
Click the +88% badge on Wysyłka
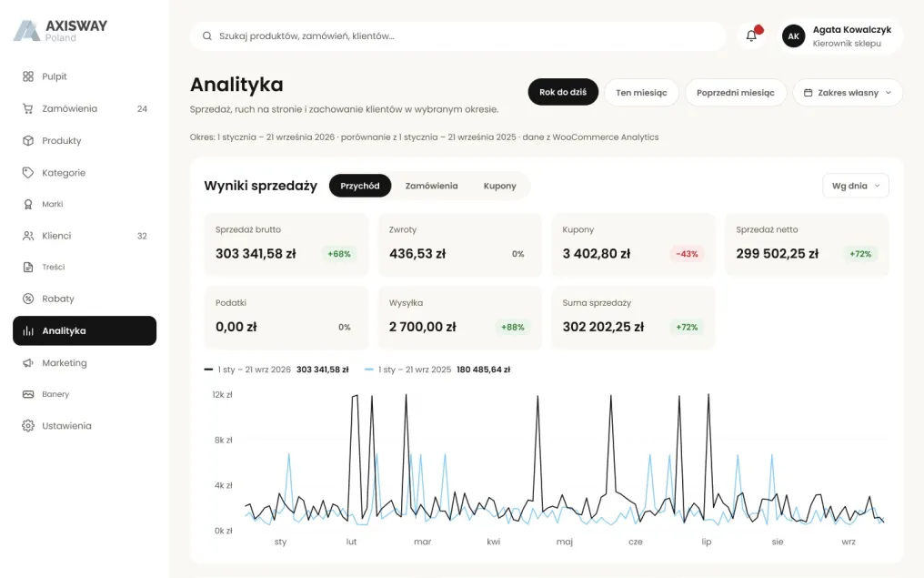click(513, 328)
